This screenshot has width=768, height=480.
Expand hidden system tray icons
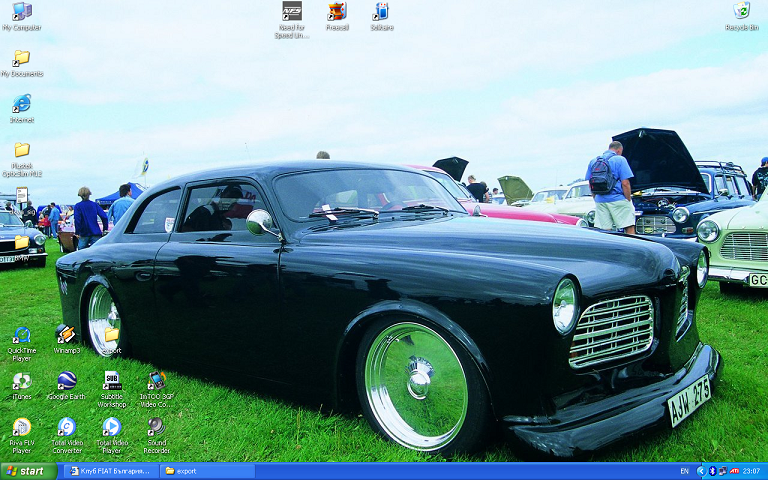pyautogui.click(x=700, y=471)
